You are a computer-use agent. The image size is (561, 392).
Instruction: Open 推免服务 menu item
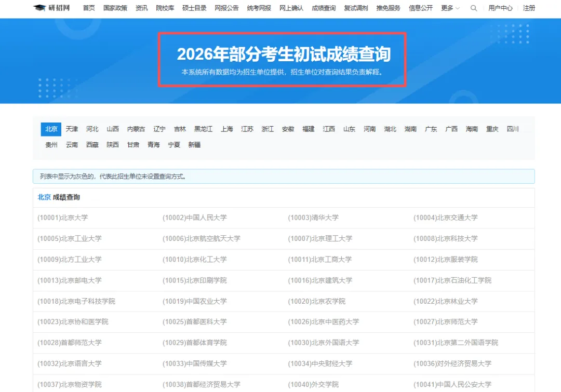pos(388,8)
